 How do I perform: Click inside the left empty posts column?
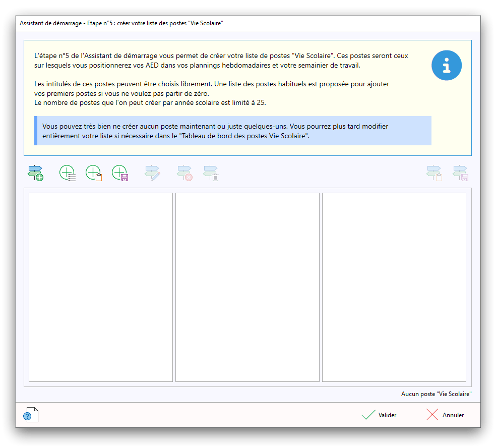[x=101, y=287]
